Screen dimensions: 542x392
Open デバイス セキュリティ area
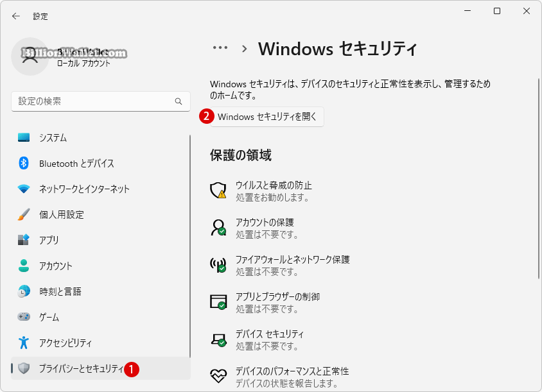(257, 340)
